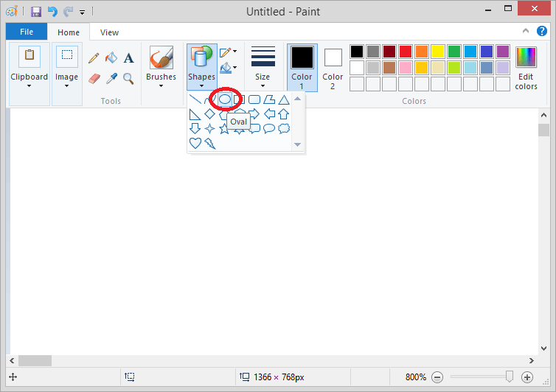Select the Text tool
Screen dimensions: 556x392
(x=128, y=57)
